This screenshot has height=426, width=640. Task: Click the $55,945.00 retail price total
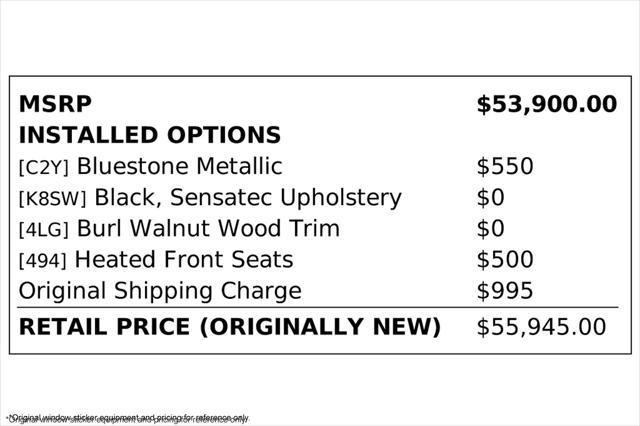tap(541, 327)
